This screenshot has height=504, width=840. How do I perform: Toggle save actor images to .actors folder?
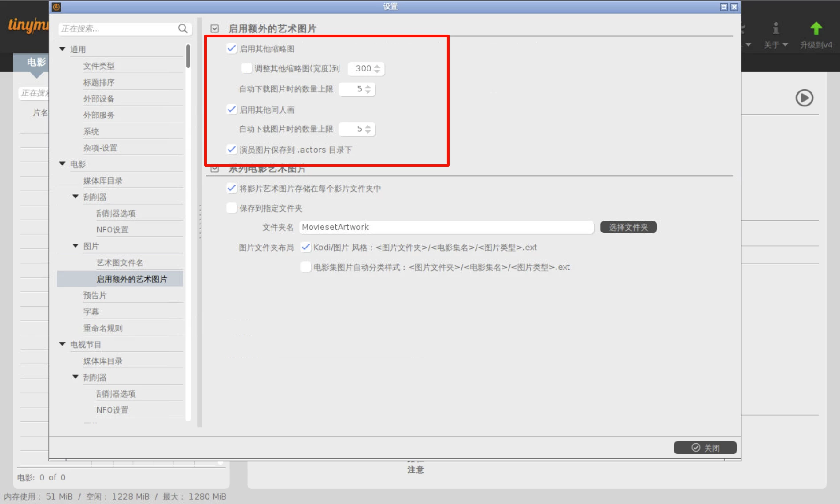click(x=231, y=150)
